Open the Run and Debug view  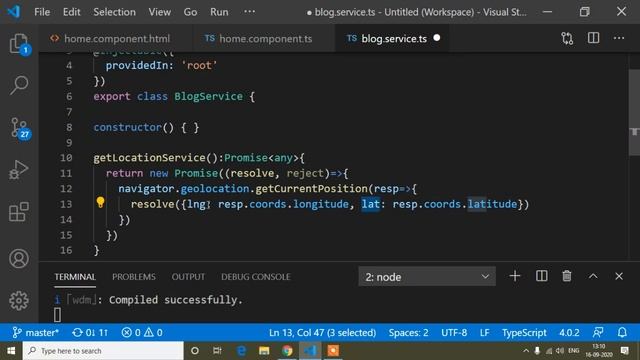19,170
